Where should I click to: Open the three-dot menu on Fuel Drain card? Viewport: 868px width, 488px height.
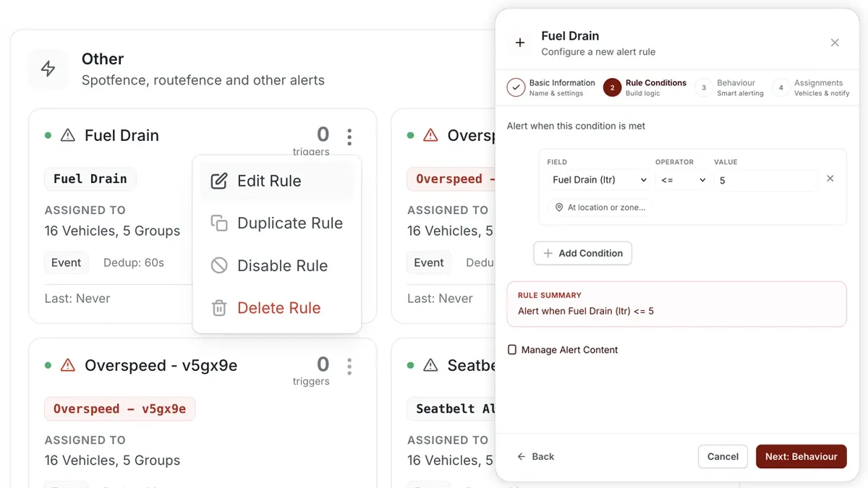[349, 137]
